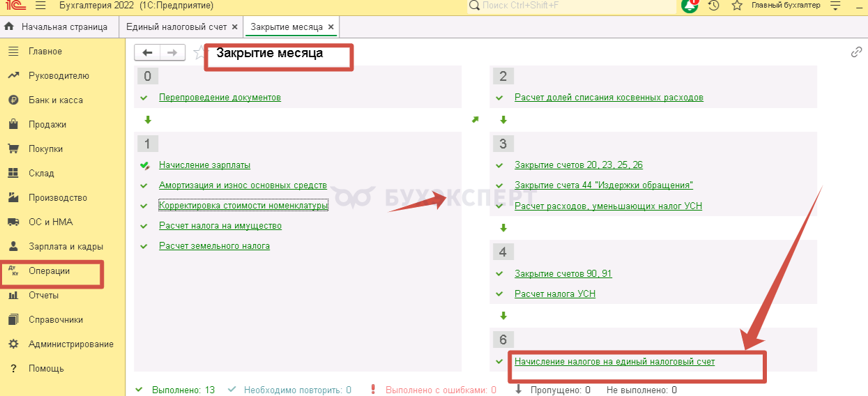Viewport: 868px width, 396px height.
Task: Open Перепроведение документов operation
Action: pyautogui.click(x=220, y=98)
